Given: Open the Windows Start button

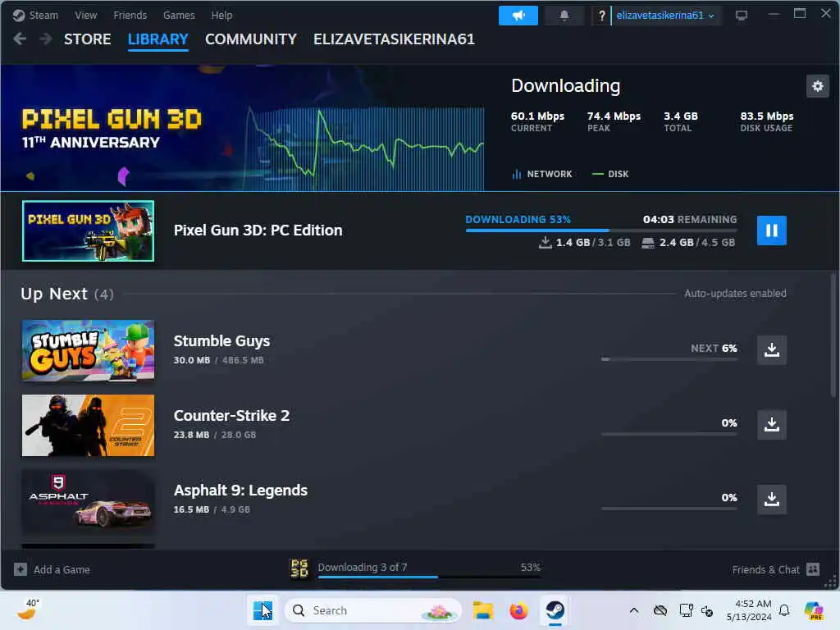Looking at the screenshot, I should (262, 610).
